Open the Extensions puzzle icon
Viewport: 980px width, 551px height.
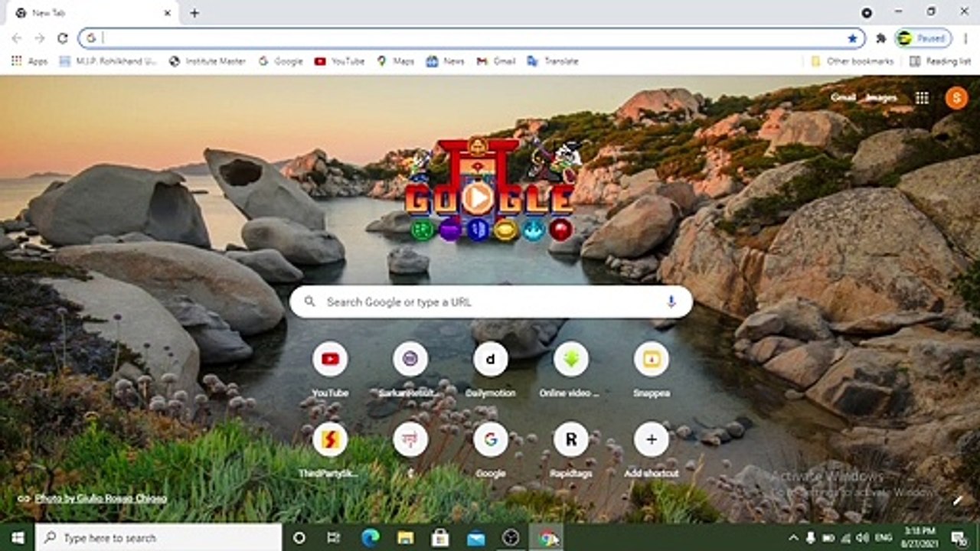[881, 38]
